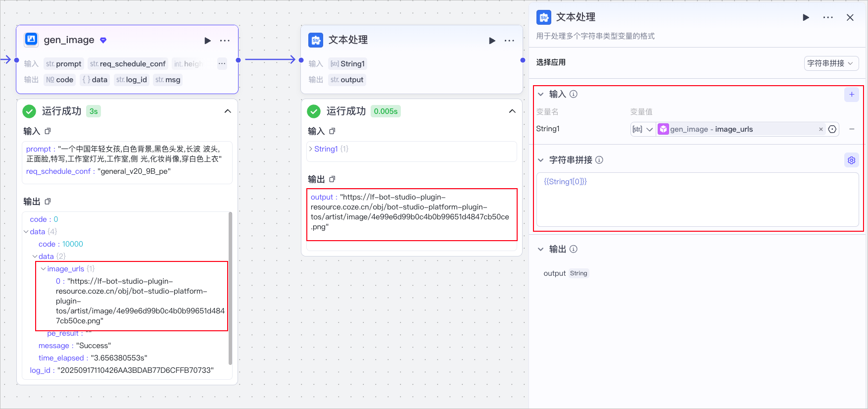Clear the gen_image image_urls reference

821,129
